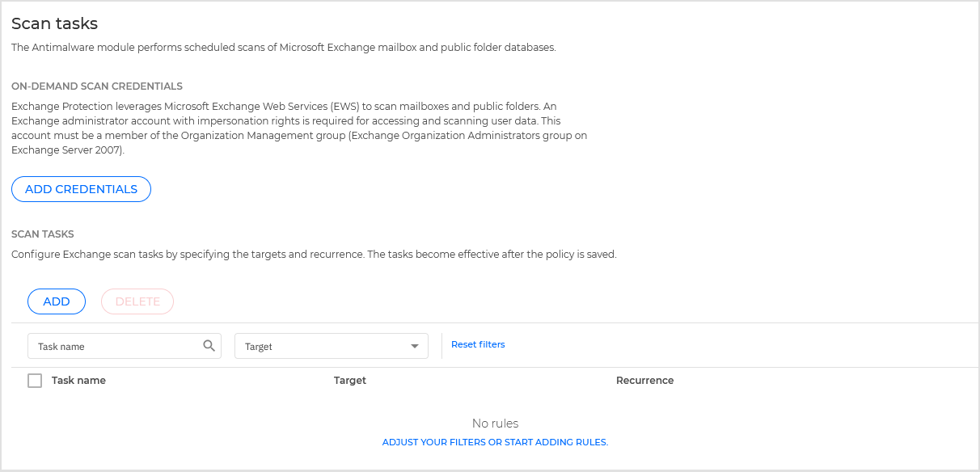Sort by the Recurrence column header
Screen dimensions: 980x472
pyautogui.click(x=644, y=380)
